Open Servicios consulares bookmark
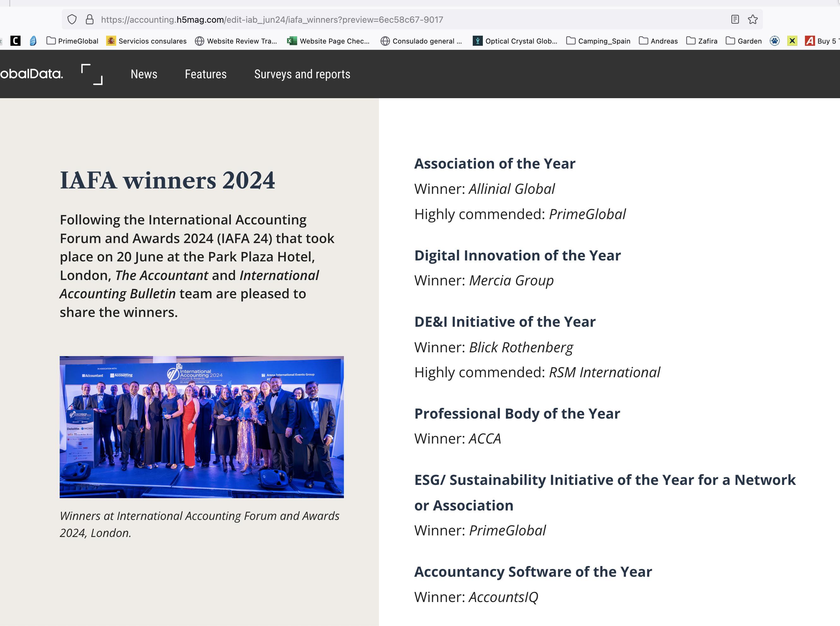 pyautogui.click(x=147, y=41)
